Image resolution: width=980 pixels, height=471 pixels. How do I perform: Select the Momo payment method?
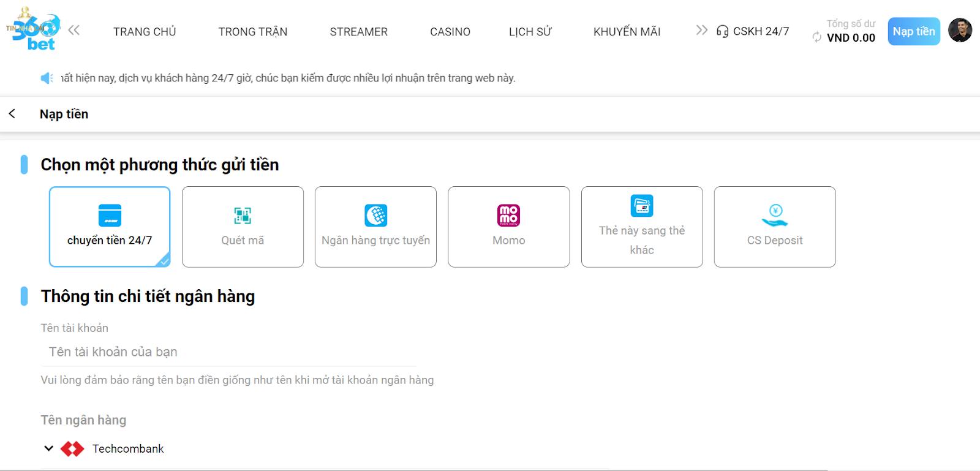(508, 227)
